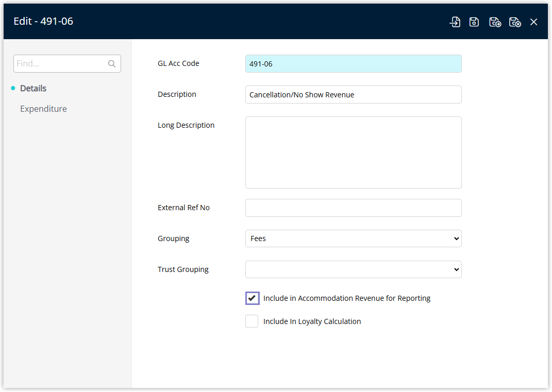Open the Trust Grouping dropdown

coord(353,269)
